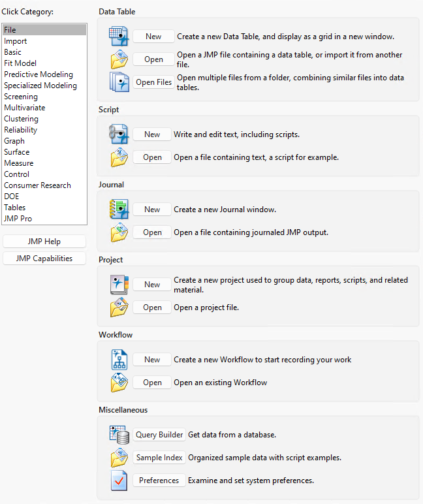Click the new Project icon
The height and width of the screenshot is (504, 423).
click(x=119, y=285)
